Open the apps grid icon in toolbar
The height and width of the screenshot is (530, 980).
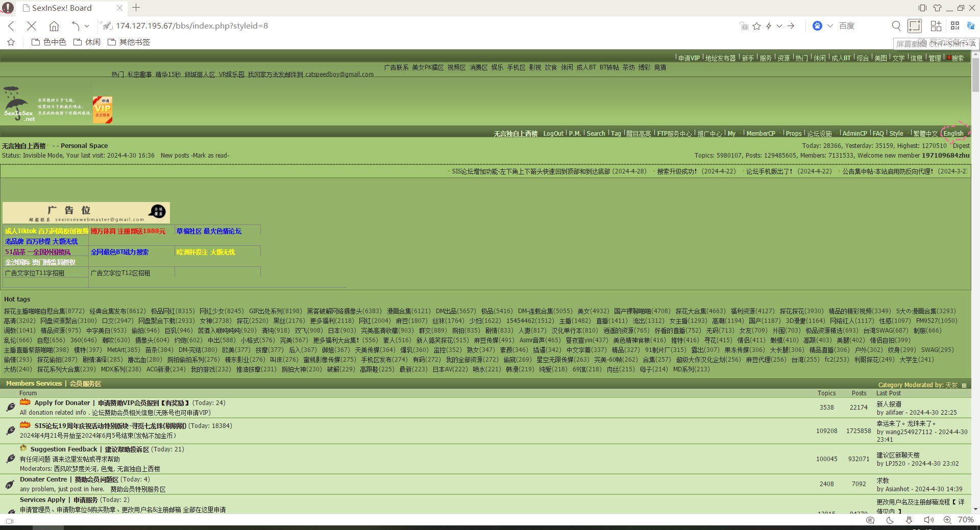coord(936,26)
